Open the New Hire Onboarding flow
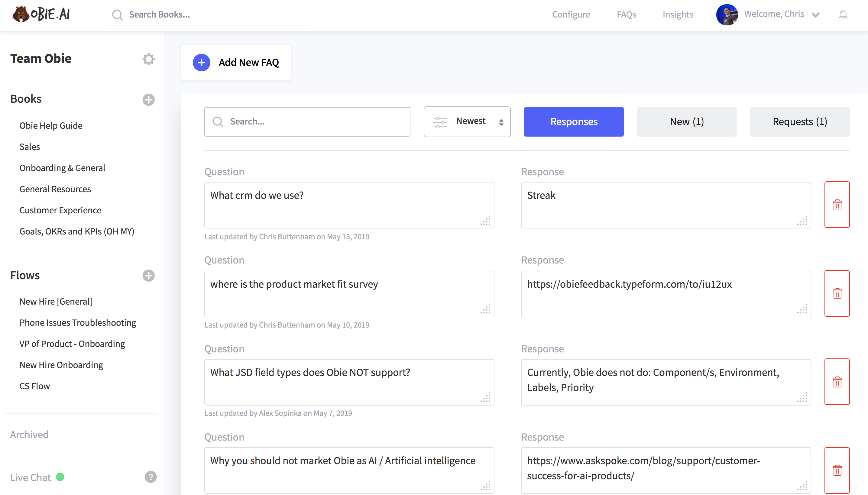This screenshot has height=495, width=868. pos(61,365)
